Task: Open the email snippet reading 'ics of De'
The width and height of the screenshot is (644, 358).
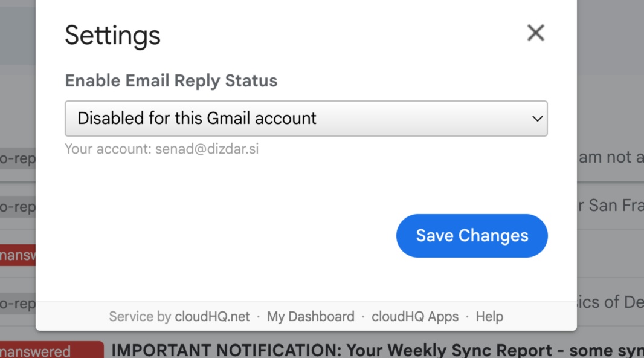Action: pos(610,302)
